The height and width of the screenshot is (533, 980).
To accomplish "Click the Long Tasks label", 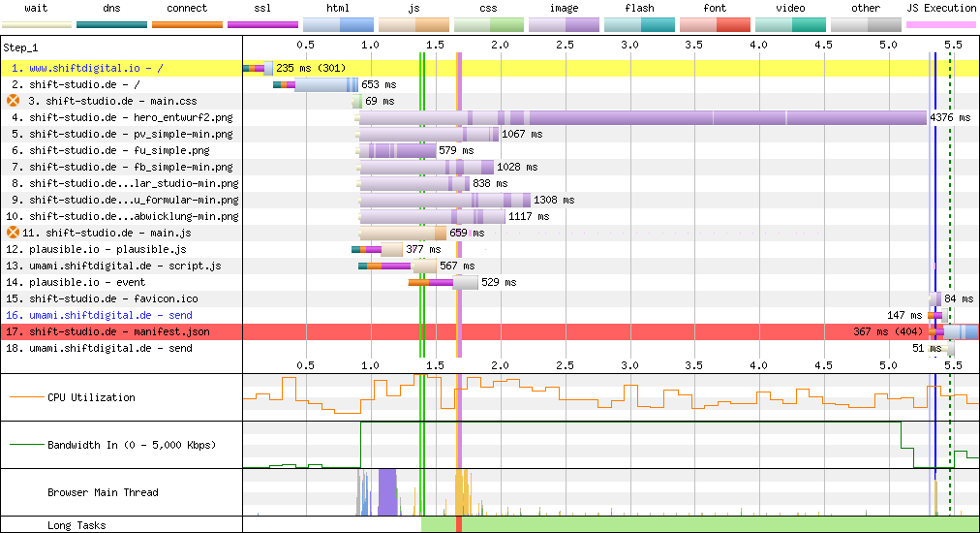I will tap(77, 525).
